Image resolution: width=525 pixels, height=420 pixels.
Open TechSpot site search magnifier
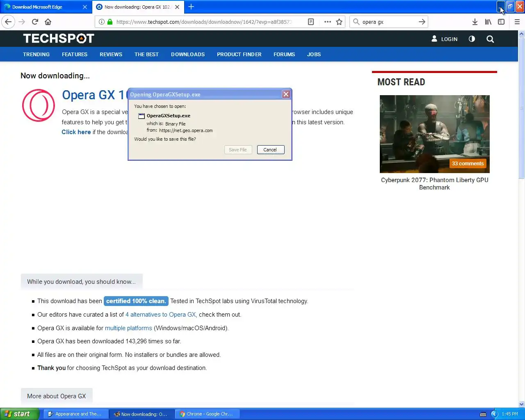click(x=490, y=39)
